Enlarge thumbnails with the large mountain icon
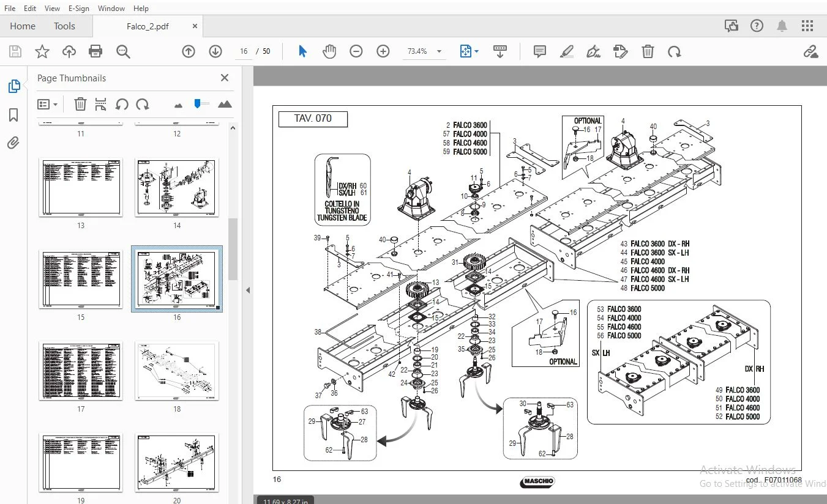The width and height of the screenshot is (827, 504). pyautogui.click(x=225, y=104)
